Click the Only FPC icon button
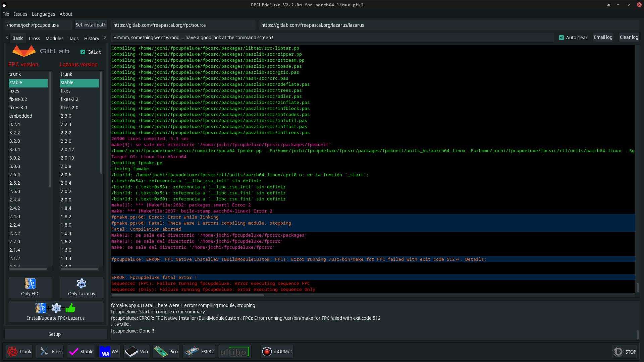644x362 pixels. (x=30, y=287)
